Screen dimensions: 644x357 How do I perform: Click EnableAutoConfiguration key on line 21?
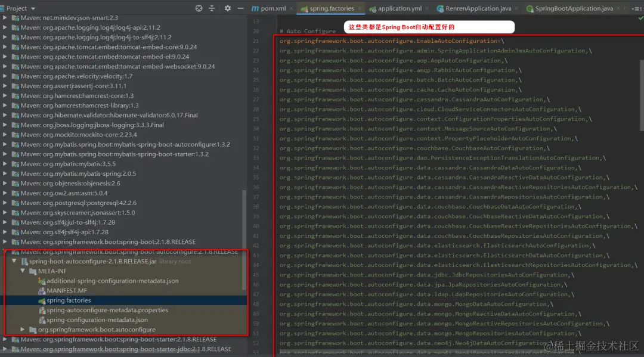point(388,41)
